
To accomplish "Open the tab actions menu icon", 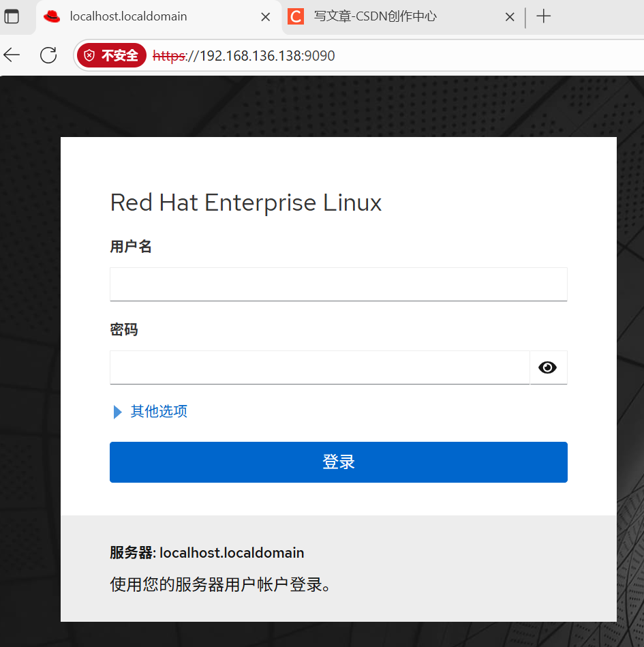I will (x=12, y=16).
